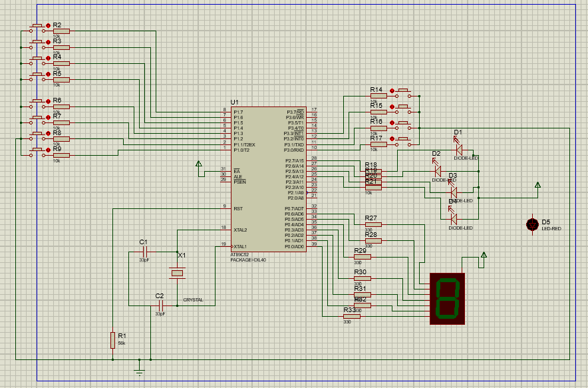Viewport: 588px width, 388px height.
Task: Select LED diode D2
Action: (437, 171)
